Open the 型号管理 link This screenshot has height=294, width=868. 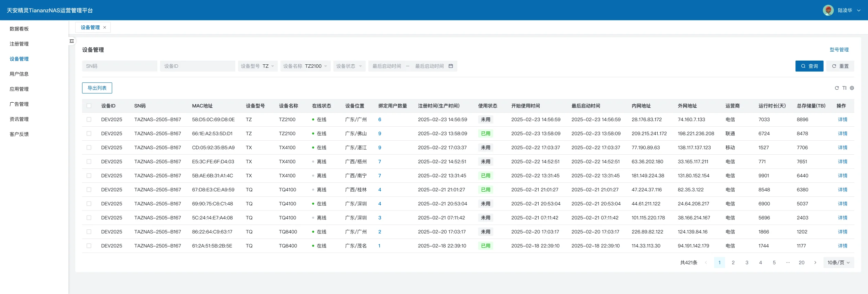click(x=839, y=50)
